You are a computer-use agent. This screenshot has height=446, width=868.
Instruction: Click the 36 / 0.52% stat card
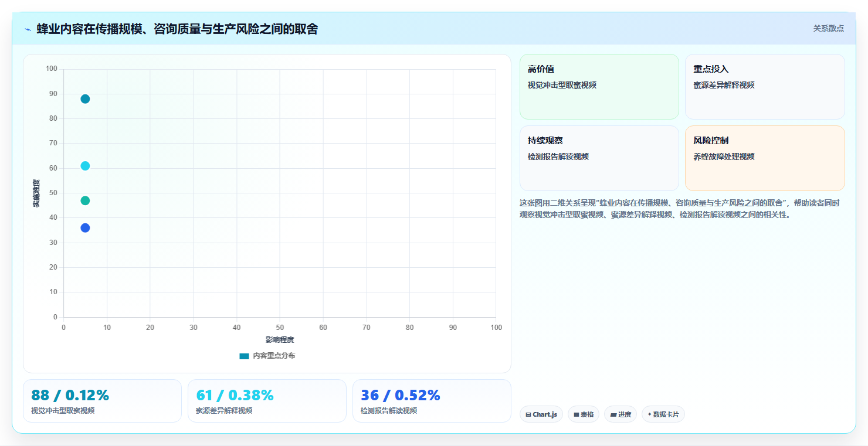point(432,401)
